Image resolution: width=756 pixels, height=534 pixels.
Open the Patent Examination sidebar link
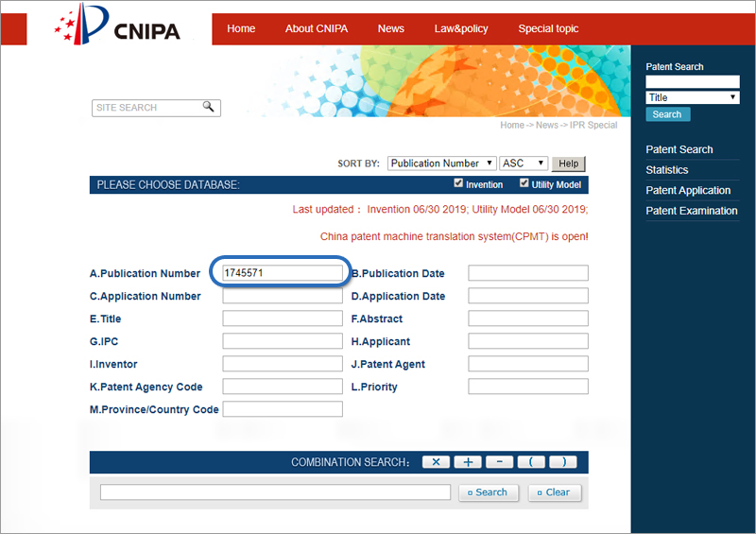coord(692,211)
